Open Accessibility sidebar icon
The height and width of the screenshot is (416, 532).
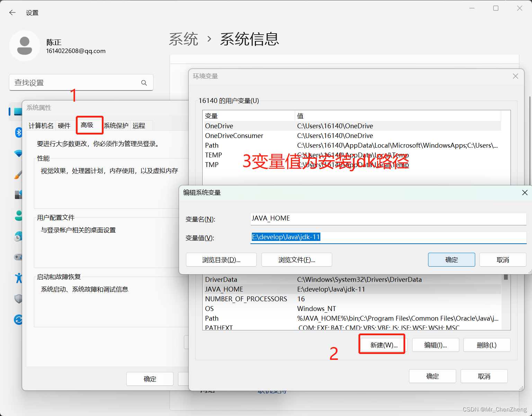click(19, 278)
